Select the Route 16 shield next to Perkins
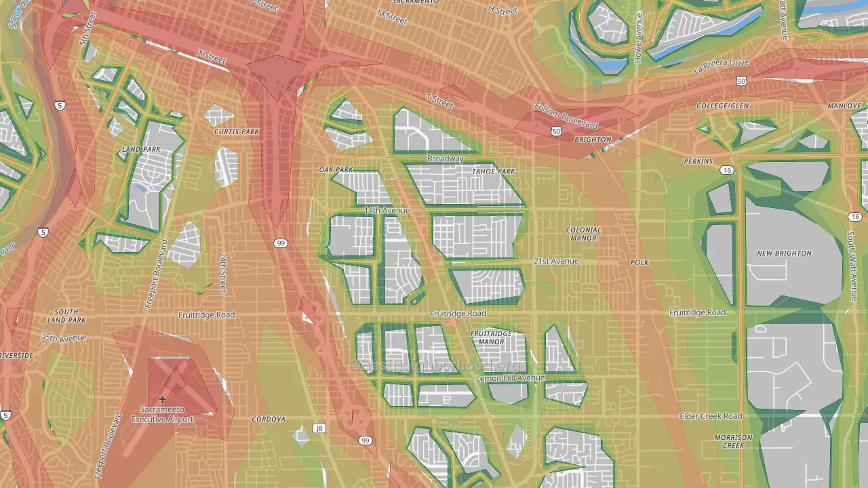This screenshot has width=868, height=488. (x=727, y=170)
